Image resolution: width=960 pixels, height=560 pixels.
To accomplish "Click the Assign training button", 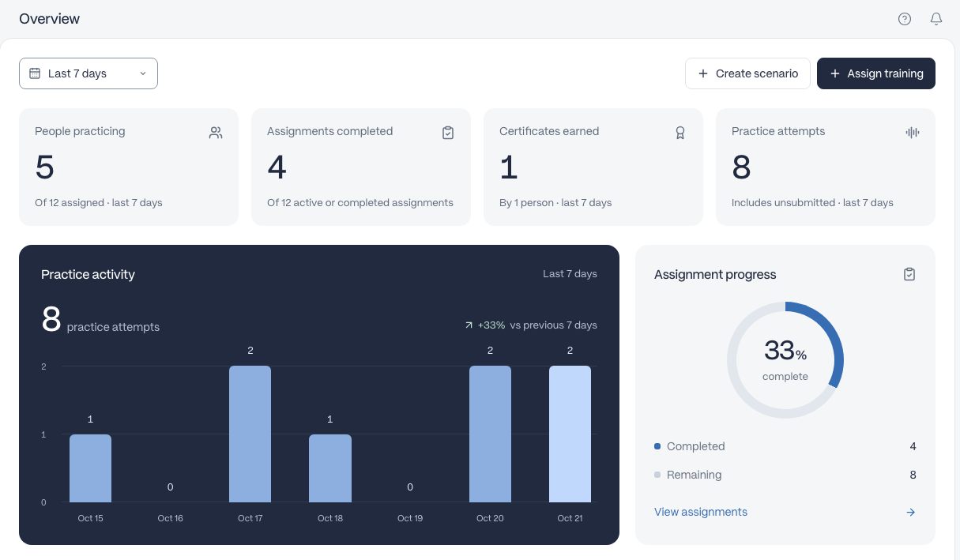I will (x=876, y=73).
